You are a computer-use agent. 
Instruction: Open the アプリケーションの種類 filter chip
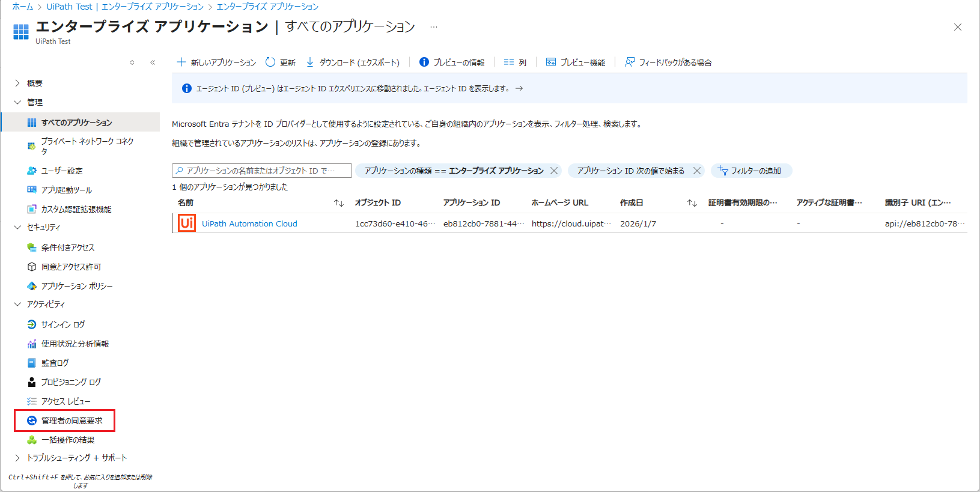pyautogui.click(x=454, y=171)
